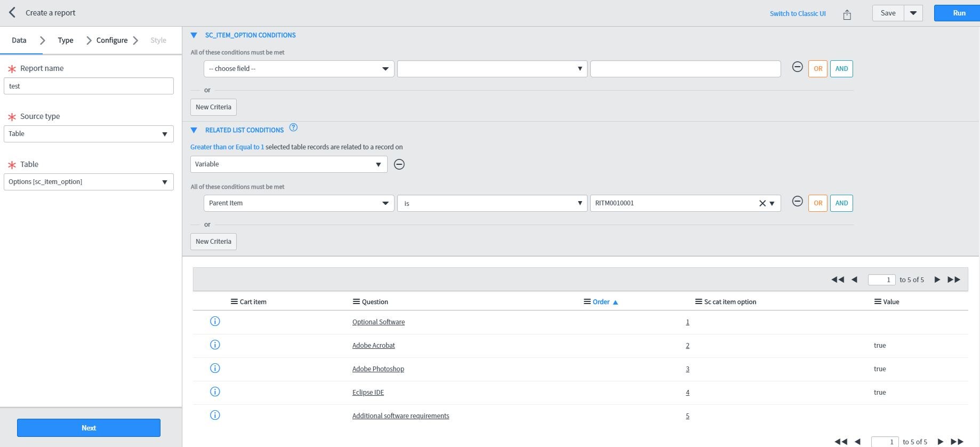The image size is (980, 447).
Task: Collapse the SC_ITEM_OPTION CONDITIONS section
Action: 194,35
